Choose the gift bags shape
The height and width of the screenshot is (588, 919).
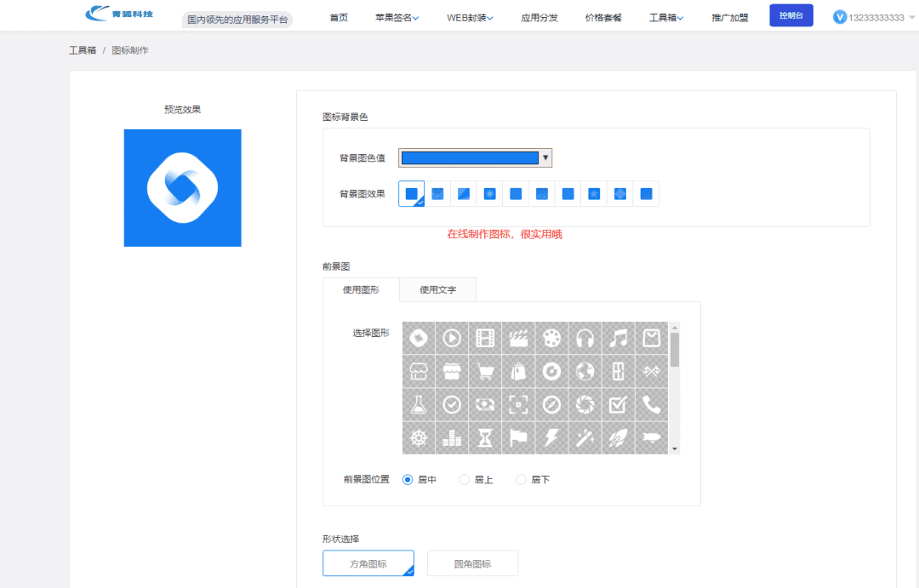pyautogui.click(x=518, y=371)
